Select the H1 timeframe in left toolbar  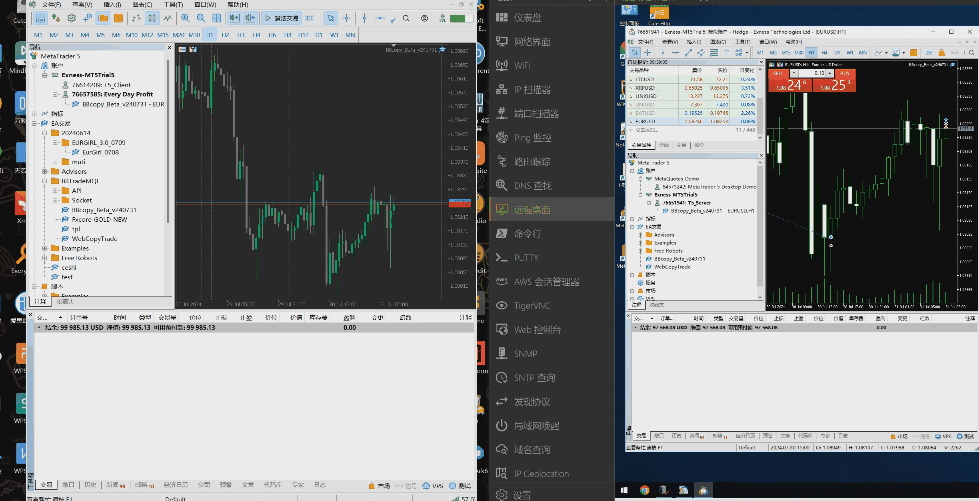pos(211,35)
